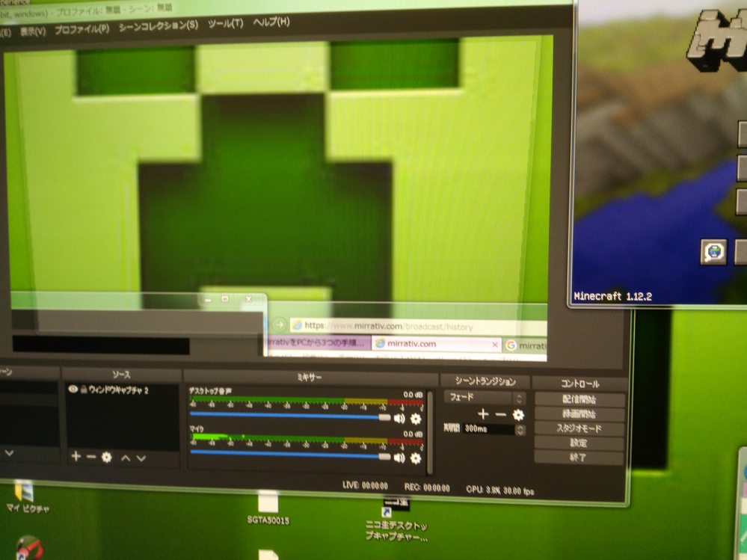
Task: Click 配信開始 to start streaming
Action: pyautogui.click(x=580, y=399)
